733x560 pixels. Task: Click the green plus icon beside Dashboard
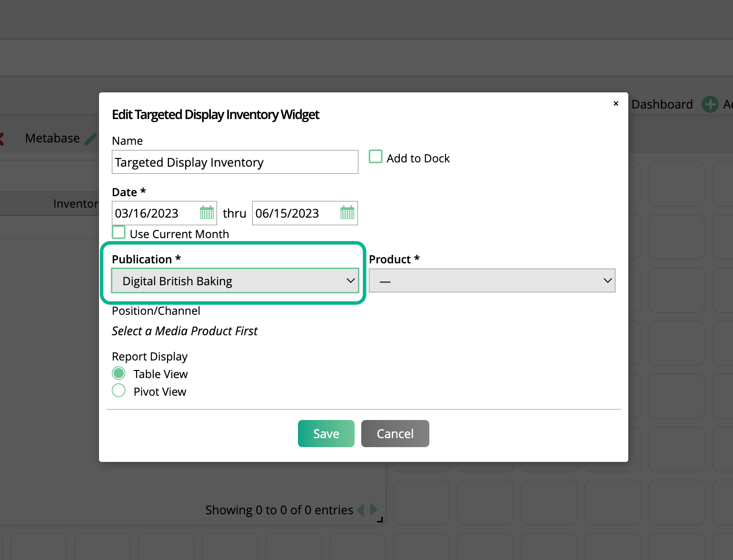coord(710,104)
